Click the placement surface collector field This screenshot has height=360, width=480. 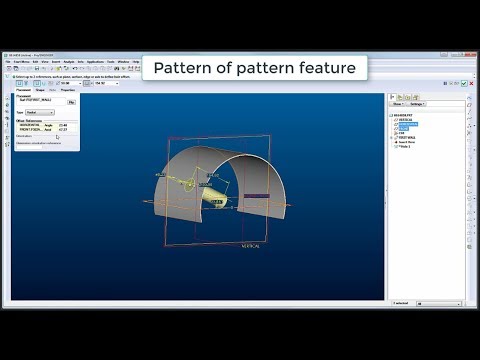(x=41, y=100)
